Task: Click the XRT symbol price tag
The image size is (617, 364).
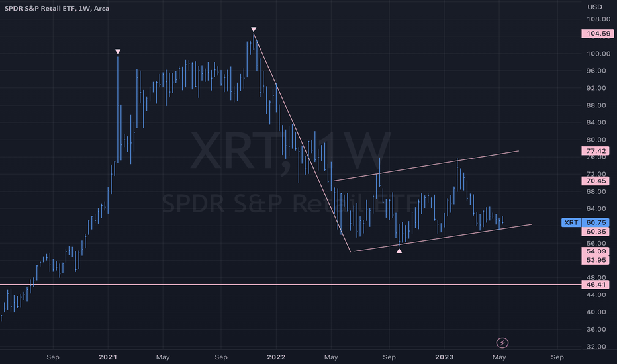Action: pos(571,223)
